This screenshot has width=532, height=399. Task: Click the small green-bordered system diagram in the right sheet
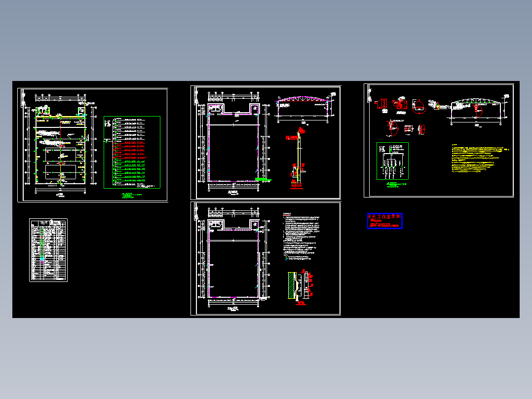(392, 161)
